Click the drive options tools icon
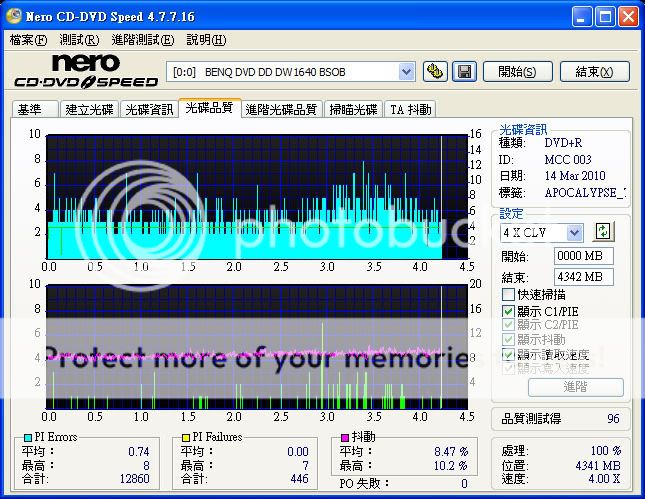The image size is (645, 499). click(435, 72)
